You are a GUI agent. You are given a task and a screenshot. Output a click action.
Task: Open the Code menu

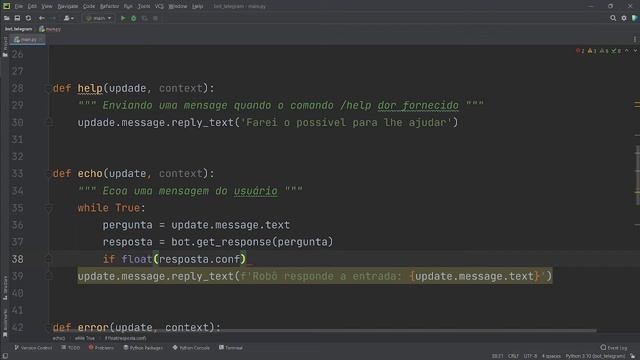(x=89, y=6)
